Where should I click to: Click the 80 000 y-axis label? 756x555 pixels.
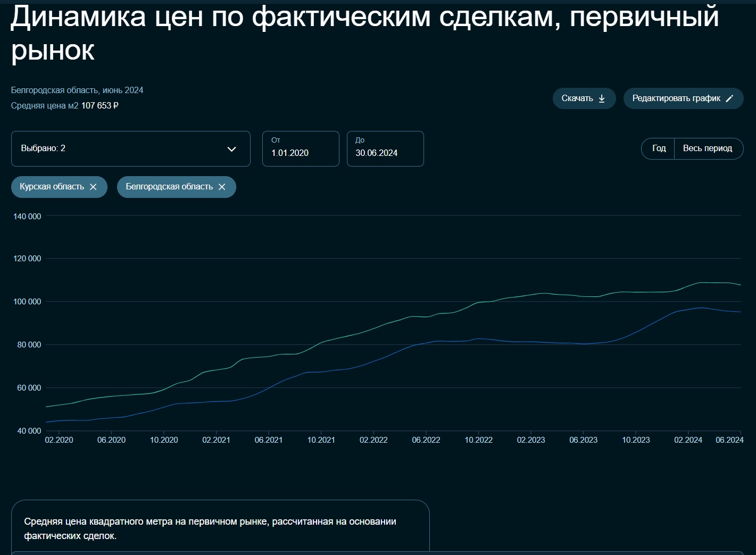pos(29,345)
